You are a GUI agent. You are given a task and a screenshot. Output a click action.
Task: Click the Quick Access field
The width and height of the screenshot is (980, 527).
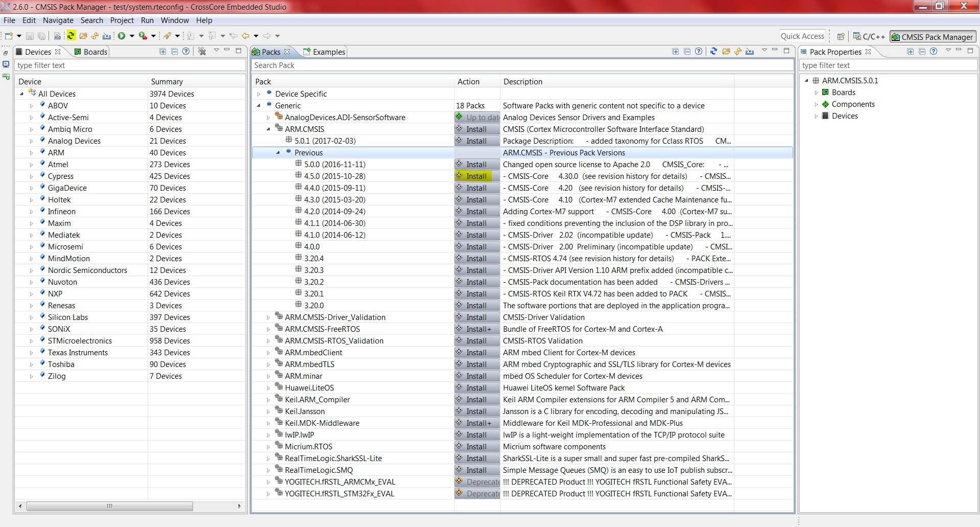(802, 36)
